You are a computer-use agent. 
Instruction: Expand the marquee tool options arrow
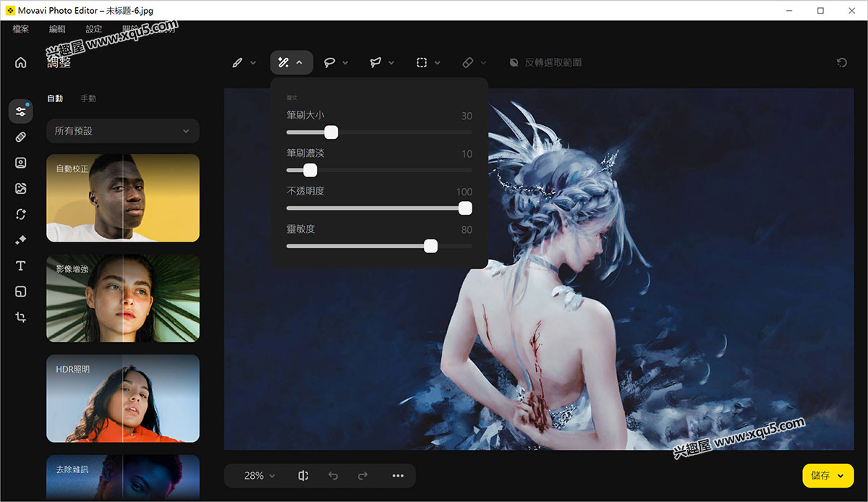tap(438, 63)
